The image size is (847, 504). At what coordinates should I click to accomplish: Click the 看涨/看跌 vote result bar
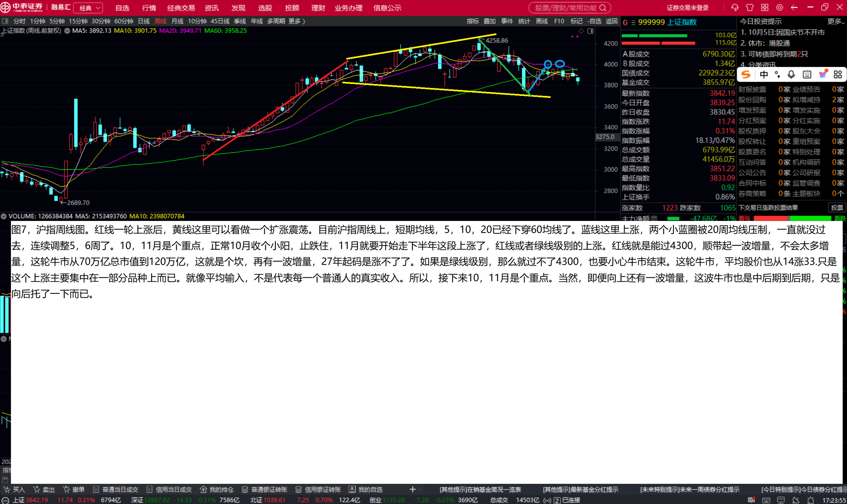click(x=792, y=218)
